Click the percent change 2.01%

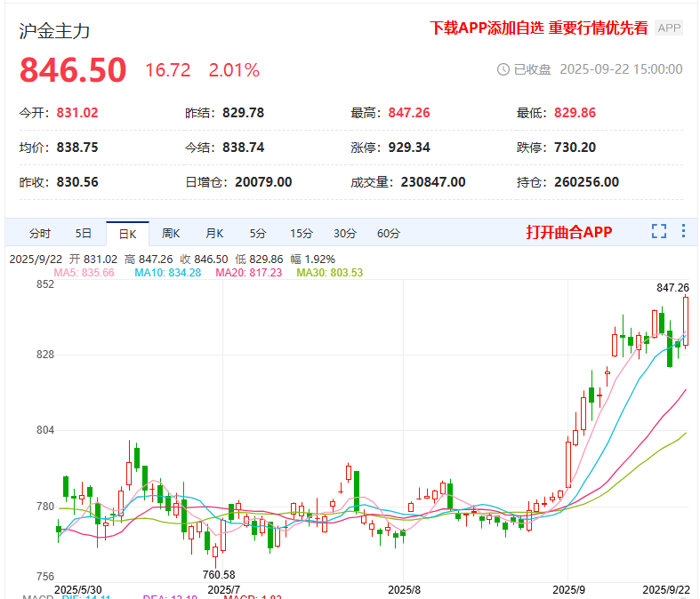point(234,70)
